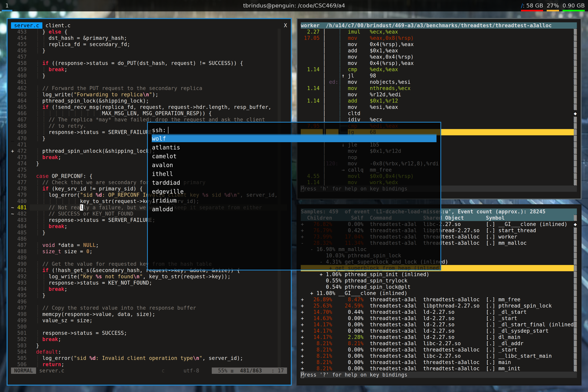Select the server.c tab

tap(26, 25)
